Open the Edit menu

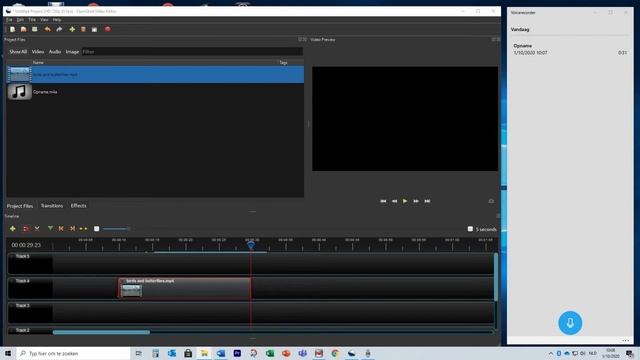pos(20,20)
